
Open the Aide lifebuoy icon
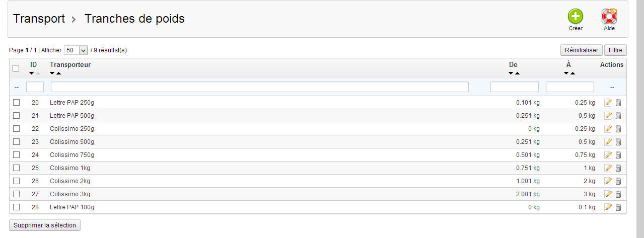(x=609, y=17)
